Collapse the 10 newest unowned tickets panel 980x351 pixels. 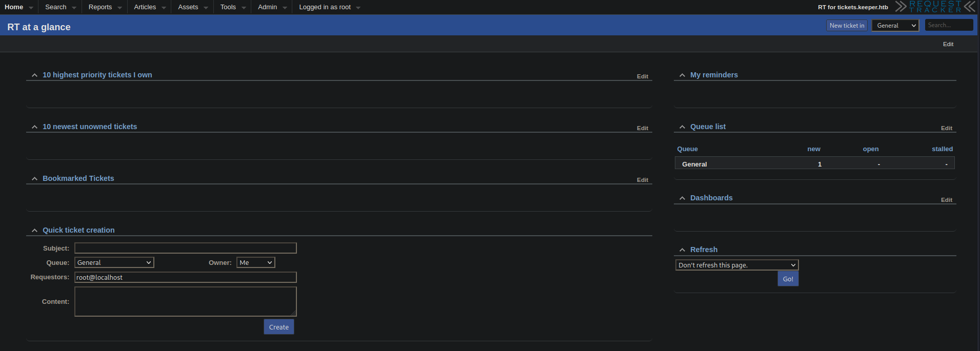[x=34, y=127]
